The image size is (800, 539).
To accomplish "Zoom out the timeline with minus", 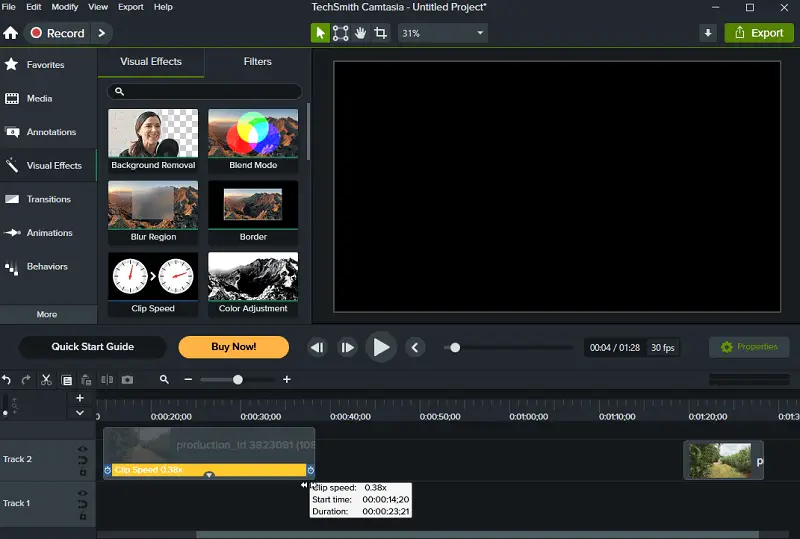I will click(188, 379).
